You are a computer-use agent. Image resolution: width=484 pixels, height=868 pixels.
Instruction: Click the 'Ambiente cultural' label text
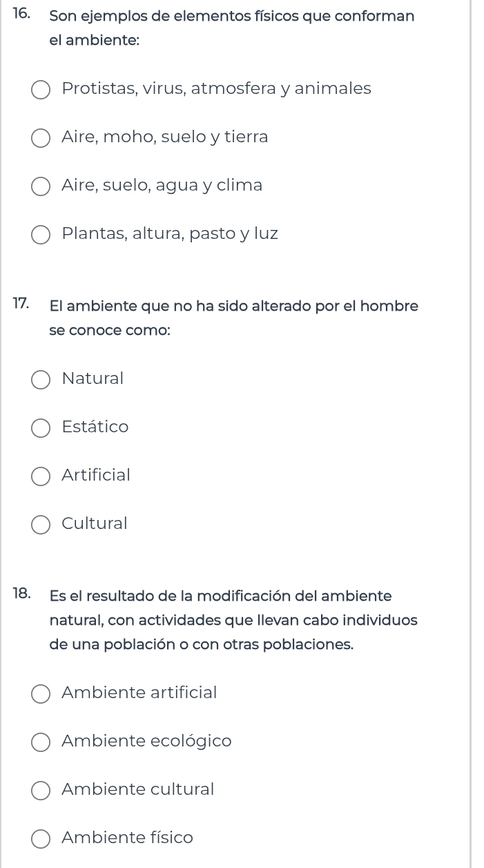tap(138, 789)
